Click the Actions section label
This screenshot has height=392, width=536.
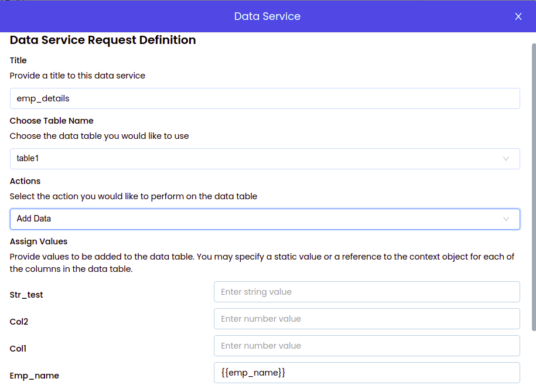[x=25, y=181]
